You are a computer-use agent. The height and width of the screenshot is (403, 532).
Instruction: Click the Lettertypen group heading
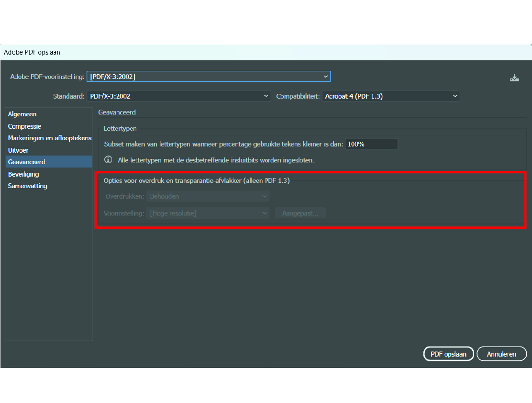pyautogui.click(x=120, y=129)
